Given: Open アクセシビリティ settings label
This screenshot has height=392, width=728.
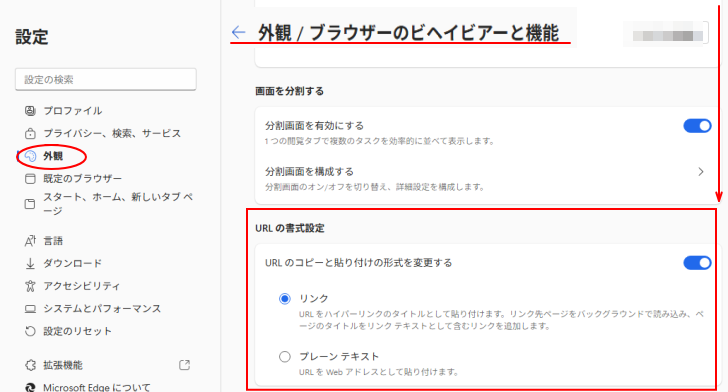Looking at the screenshot, I should point(82,286).
